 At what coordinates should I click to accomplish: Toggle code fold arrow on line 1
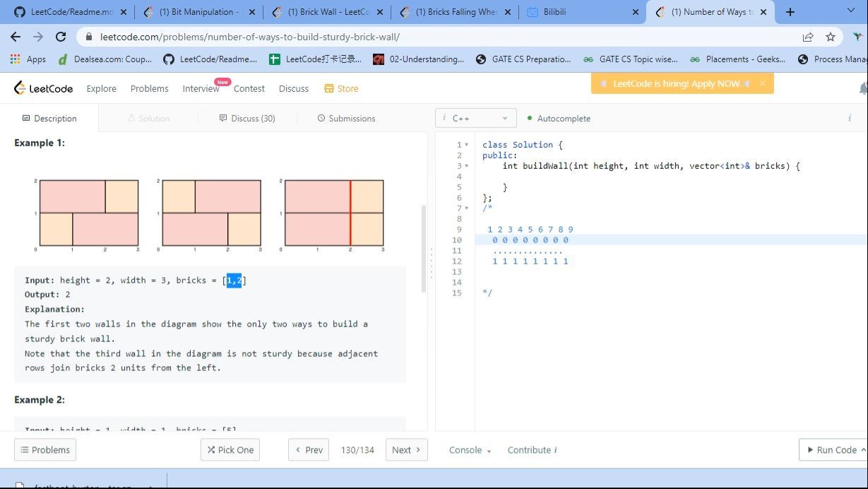466,145
